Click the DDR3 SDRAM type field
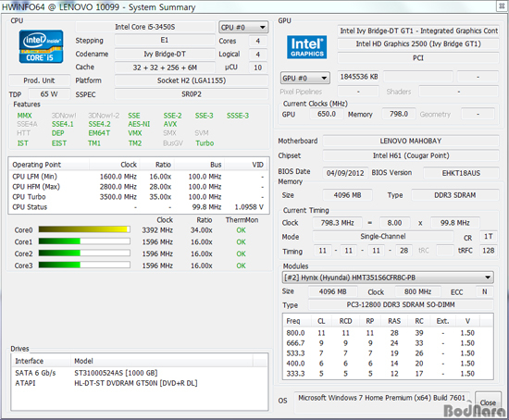Image resolution: width=509 pixels, height=420 pixels. pos(455,195)
